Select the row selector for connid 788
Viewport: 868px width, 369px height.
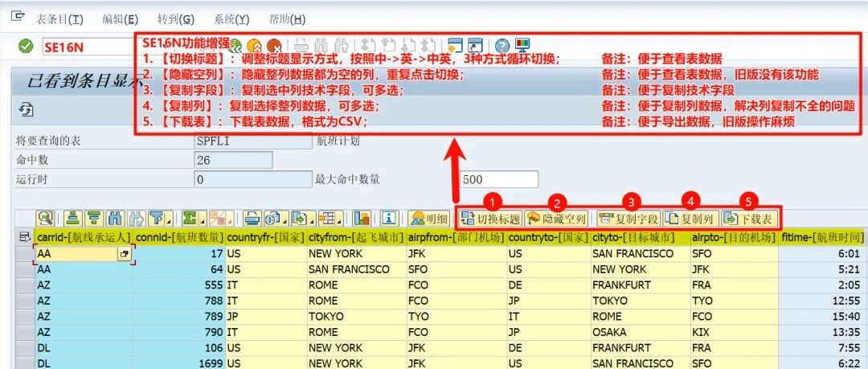[x=24, y=301]
